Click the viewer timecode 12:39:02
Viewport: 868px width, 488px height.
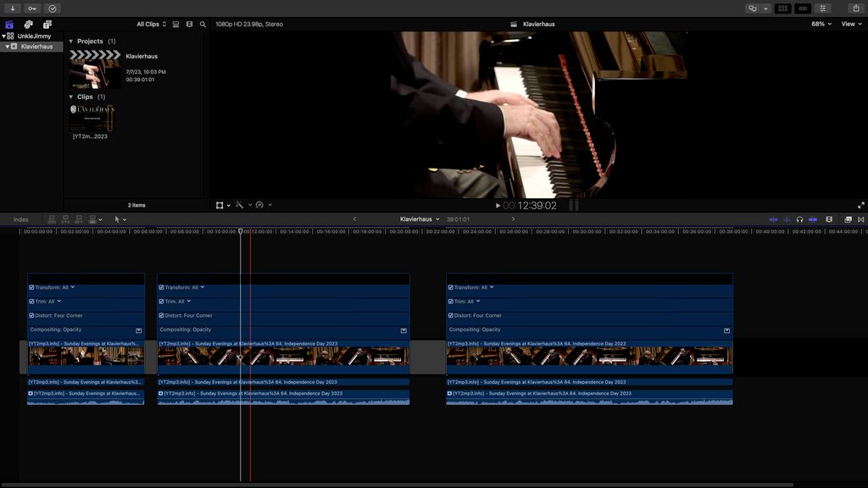pyautogui.click(x=530, y=205)
